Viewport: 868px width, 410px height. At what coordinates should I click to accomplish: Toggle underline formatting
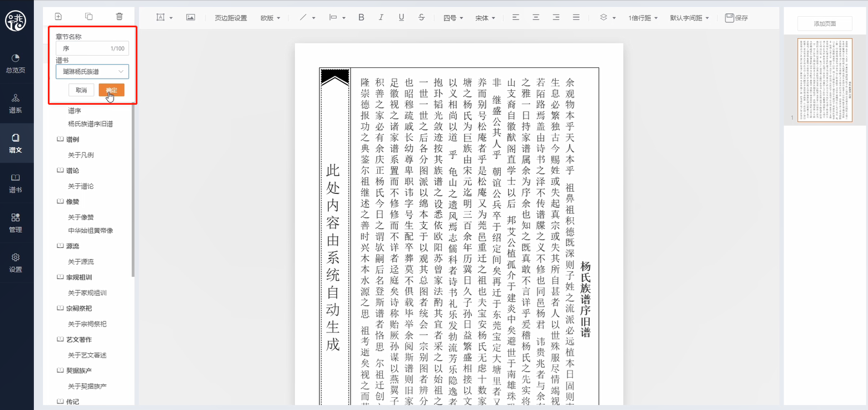tap(401, 18)
